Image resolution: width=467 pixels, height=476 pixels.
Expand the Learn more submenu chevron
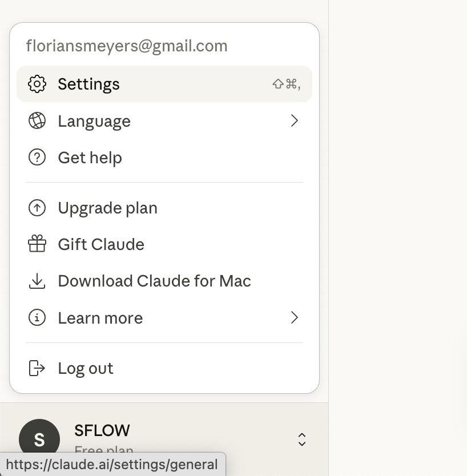(295, 317)
